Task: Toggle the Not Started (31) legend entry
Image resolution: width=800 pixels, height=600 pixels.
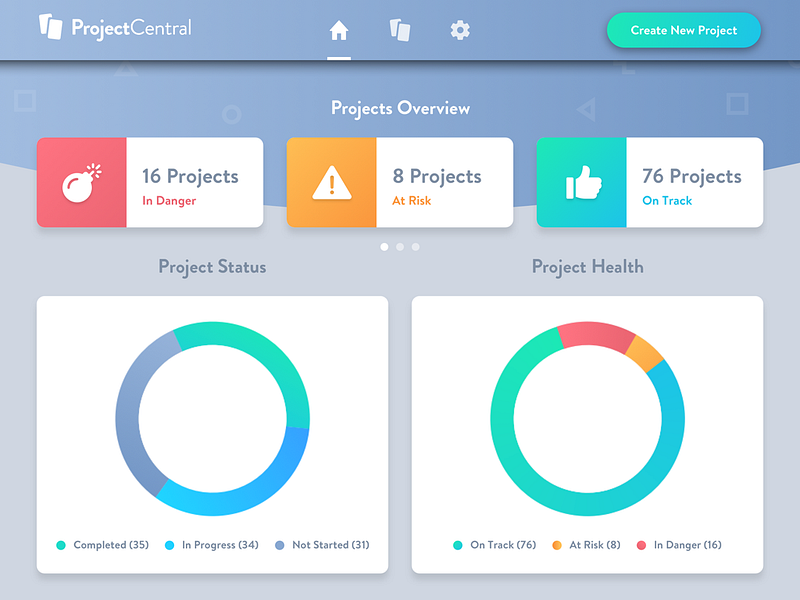Action: point(322,545)
